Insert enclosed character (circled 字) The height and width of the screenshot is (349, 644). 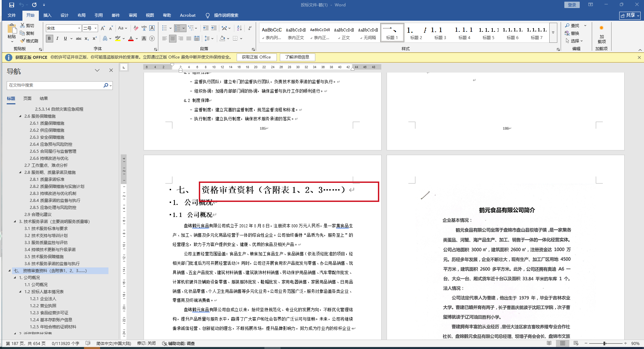pyautogui.click(x=152, y=38)
